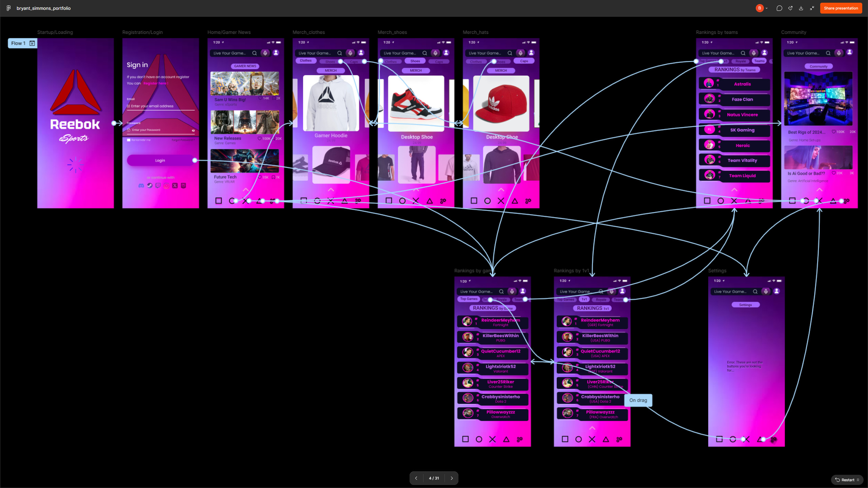Open the comments speech-bubble icon
The width and height of the screenshot is (868, 488).
tap(779, 8)
